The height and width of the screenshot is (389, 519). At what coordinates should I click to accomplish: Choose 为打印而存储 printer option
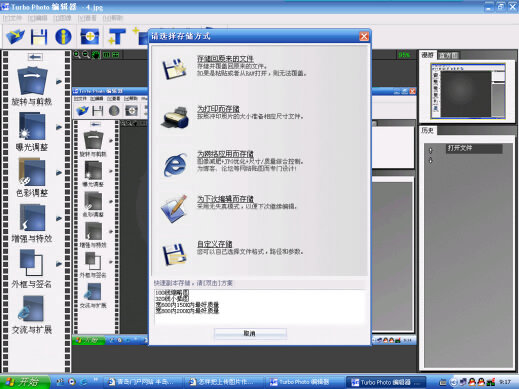(218, 109)
